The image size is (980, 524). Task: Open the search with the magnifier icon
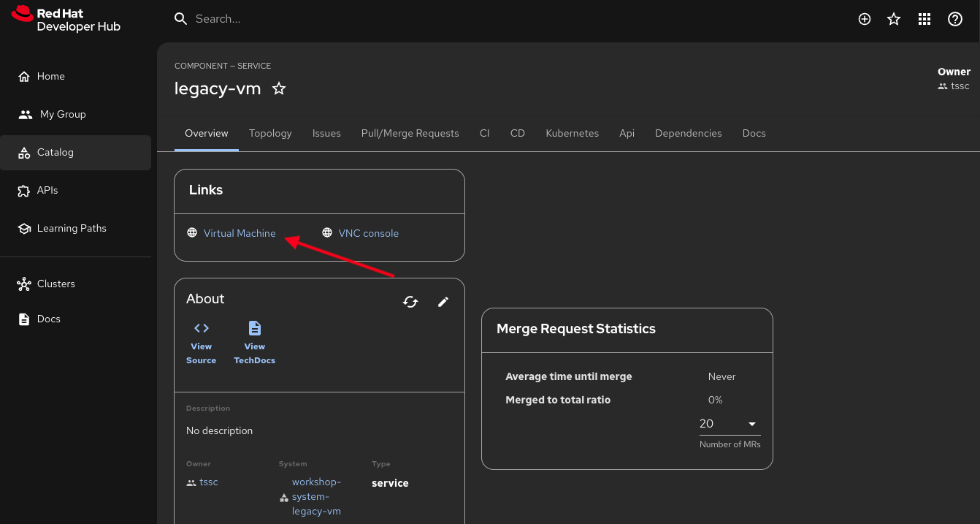180,18
